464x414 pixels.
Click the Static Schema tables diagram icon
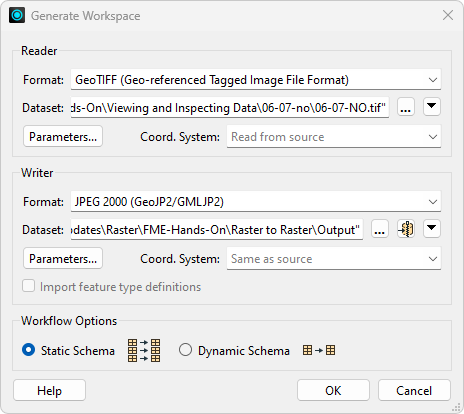(144, 350)
